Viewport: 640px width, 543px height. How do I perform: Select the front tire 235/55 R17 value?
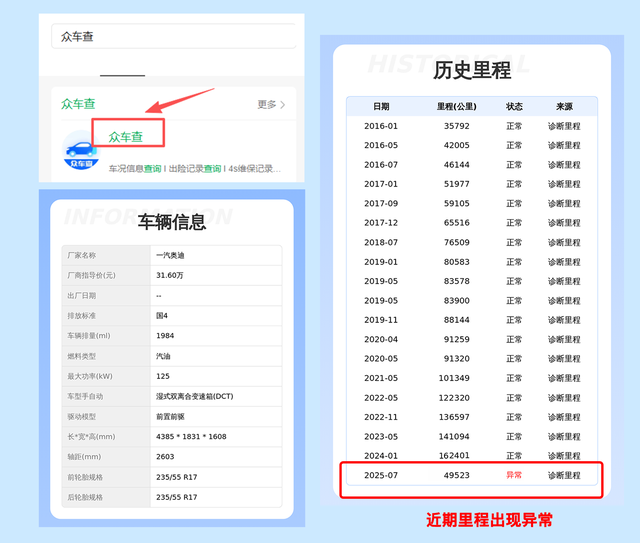(x=177, y=477)
